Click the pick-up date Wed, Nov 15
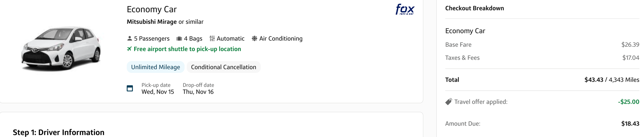Viewport: 644px width, 137px height. pos(158,92)
